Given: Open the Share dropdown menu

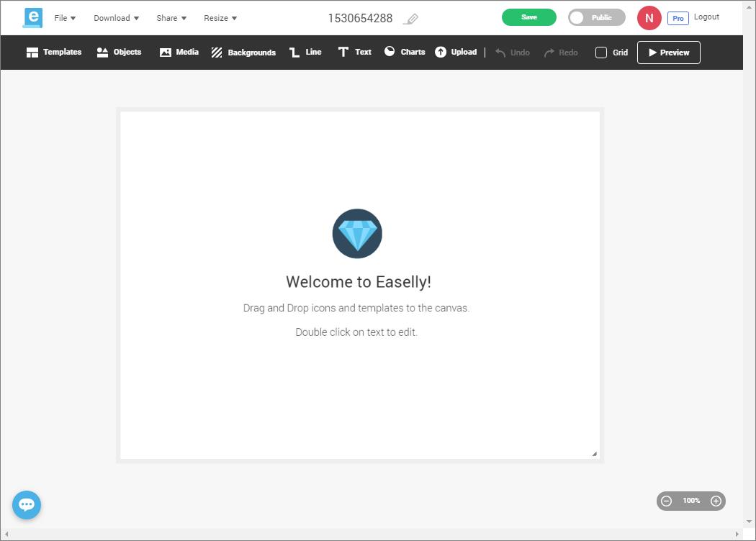Looking at the screenshot, I should (x=171, y=18).
